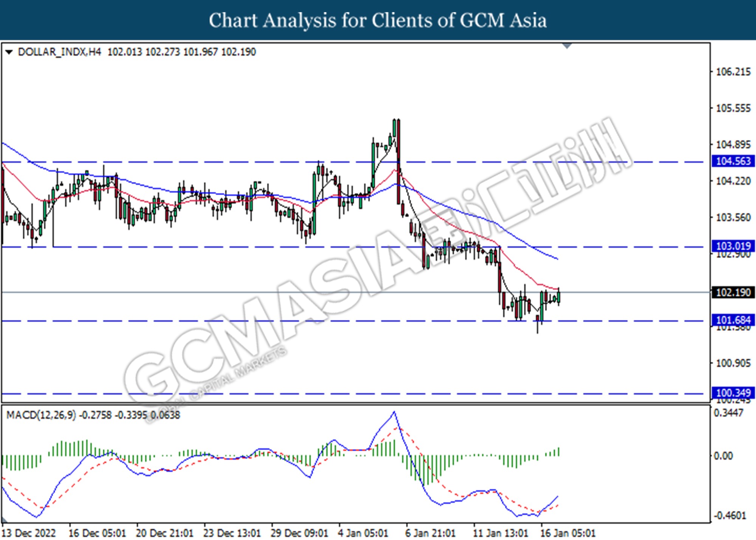Select the MACD(12,26,9) indicator label
The height and width of the screenshot is (540, 756).
click(41, 415)
